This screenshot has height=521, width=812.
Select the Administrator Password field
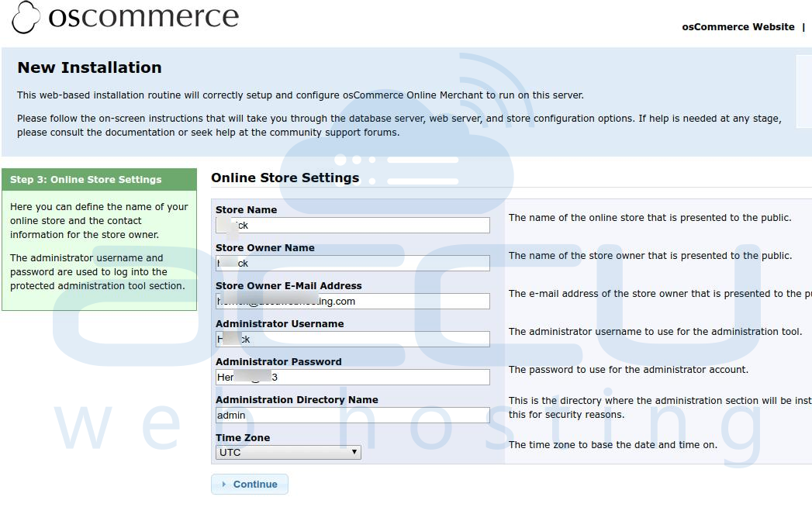(x=352, y=377)
